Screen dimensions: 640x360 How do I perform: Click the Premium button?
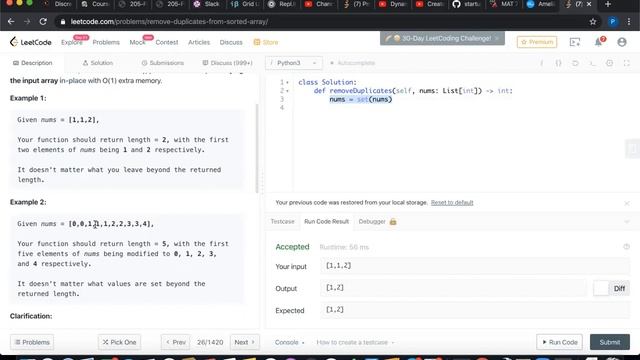(537, 42)
